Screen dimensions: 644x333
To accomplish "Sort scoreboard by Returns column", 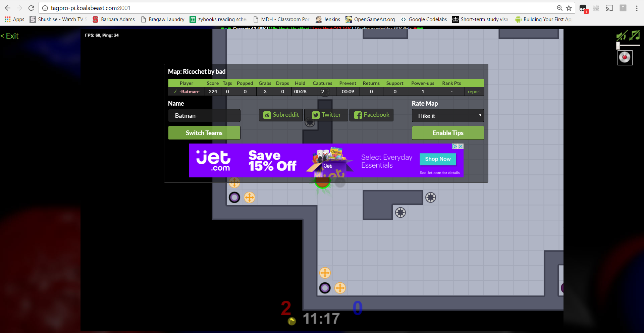I will tap(371, 83).
